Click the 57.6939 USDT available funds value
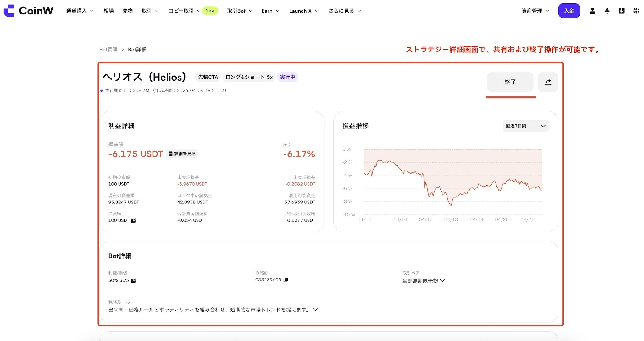Viewport: 644px width, 341px height. click(300, 202)
